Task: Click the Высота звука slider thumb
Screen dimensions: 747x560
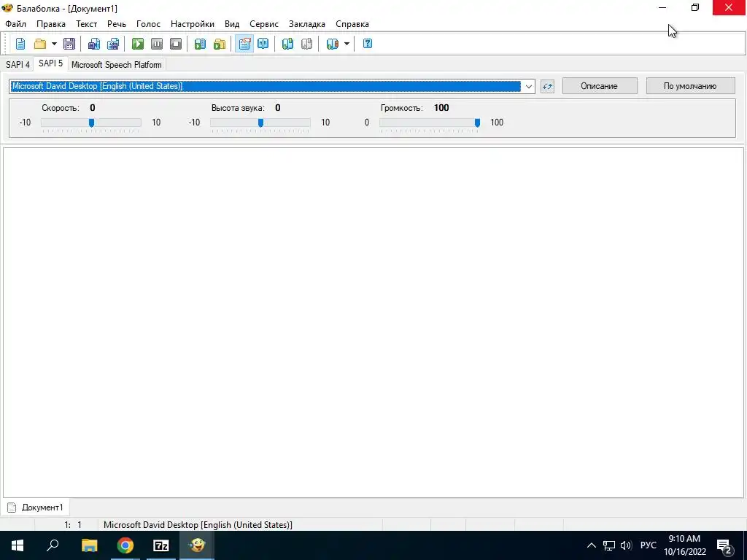Action: [x=260, y=122]
